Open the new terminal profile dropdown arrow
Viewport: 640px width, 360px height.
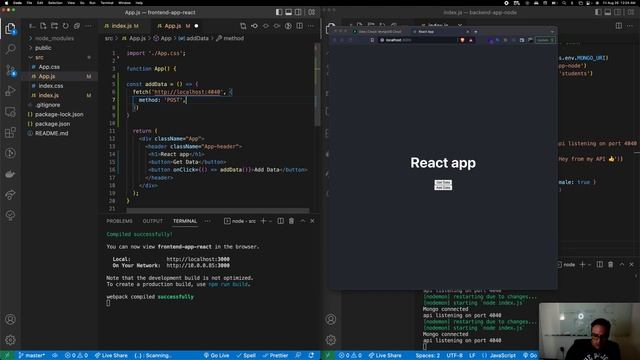270,221
